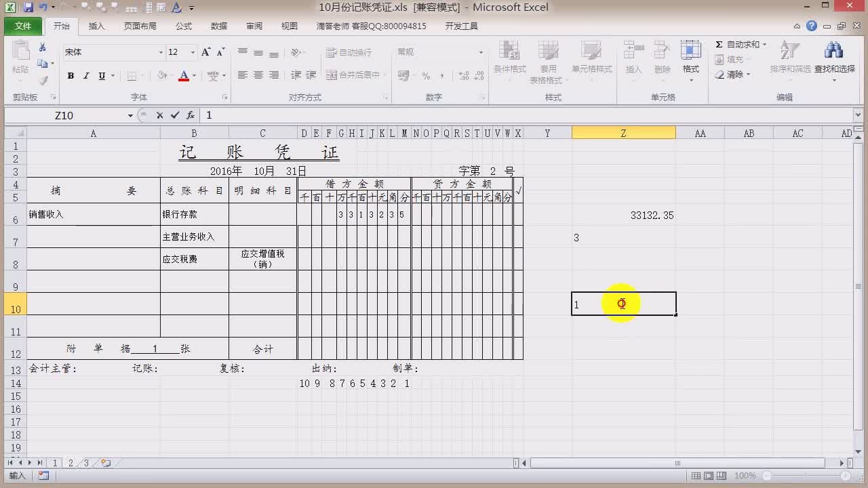Expand the formula bar with its arrow
Viewport: 868px width, 488px height.
pos(858,115)
